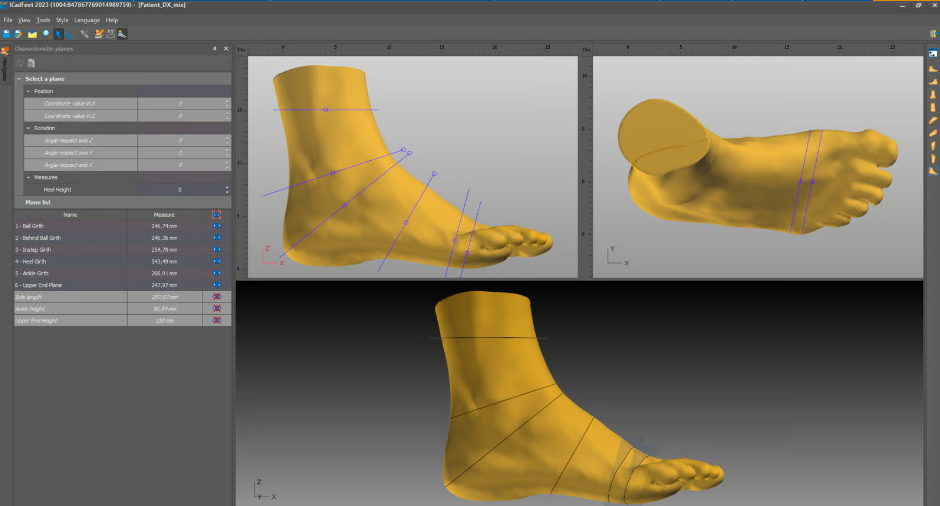Select the sixth foot view icon (angled)

933,132
